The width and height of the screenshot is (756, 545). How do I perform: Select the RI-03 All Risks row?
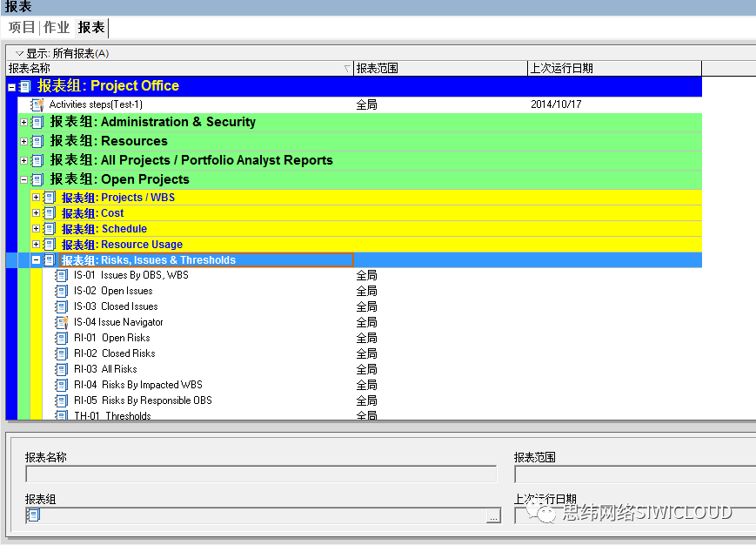coord(371,369)
